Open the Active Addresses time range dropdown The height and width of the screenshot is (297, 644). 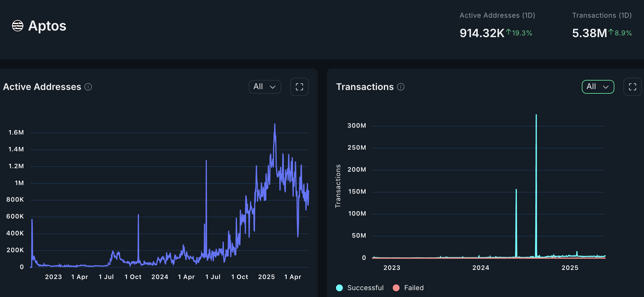click(265, 87)
